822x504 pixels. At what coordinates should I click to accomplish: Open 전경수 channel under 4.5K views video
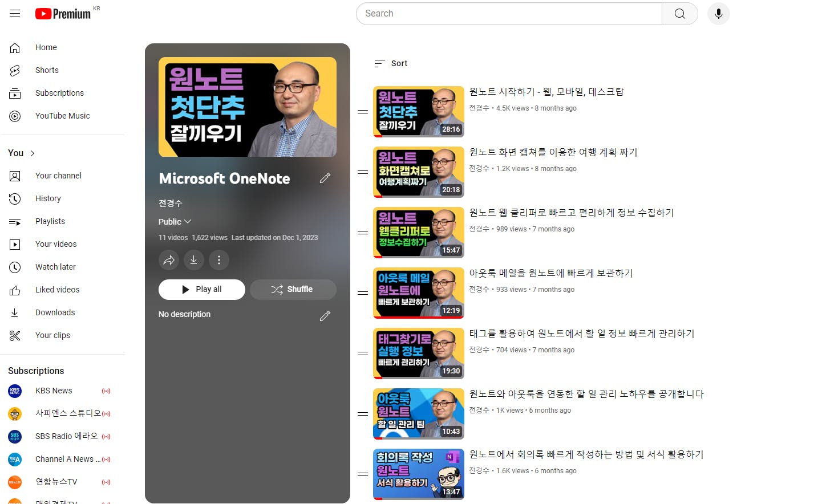click(479, 108)
